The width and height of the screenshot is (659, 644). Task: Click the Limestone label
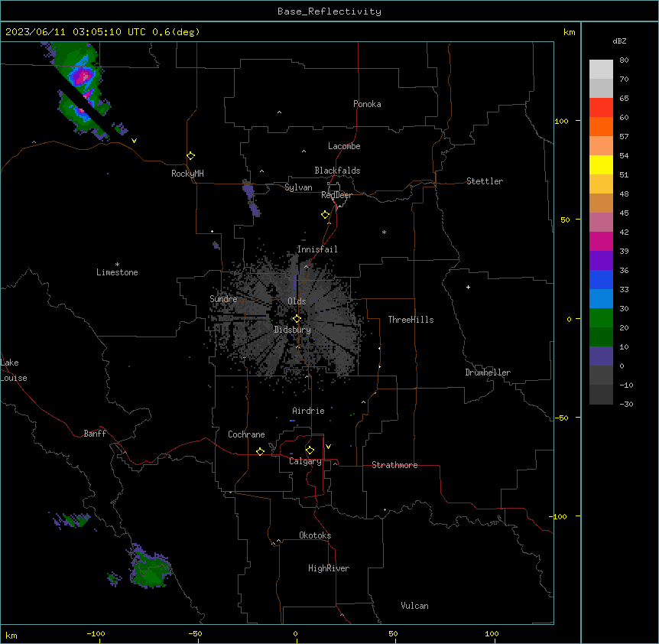click(117, 272)
